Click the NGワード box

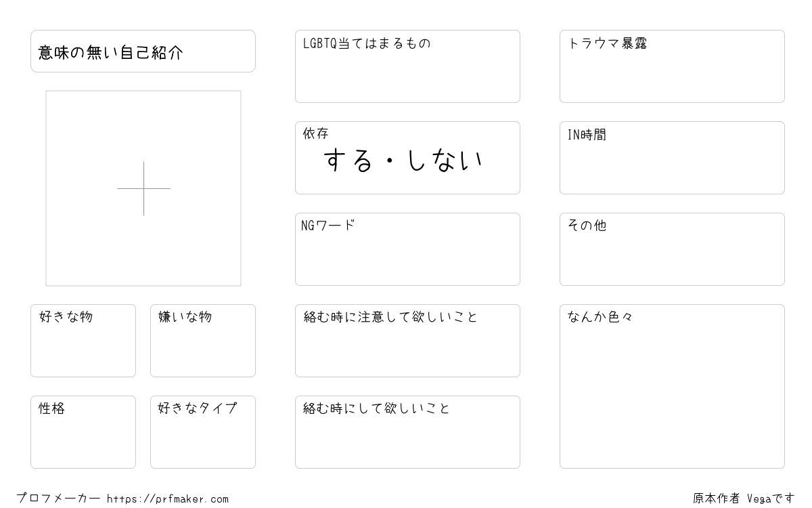click(x=407, y=249)
